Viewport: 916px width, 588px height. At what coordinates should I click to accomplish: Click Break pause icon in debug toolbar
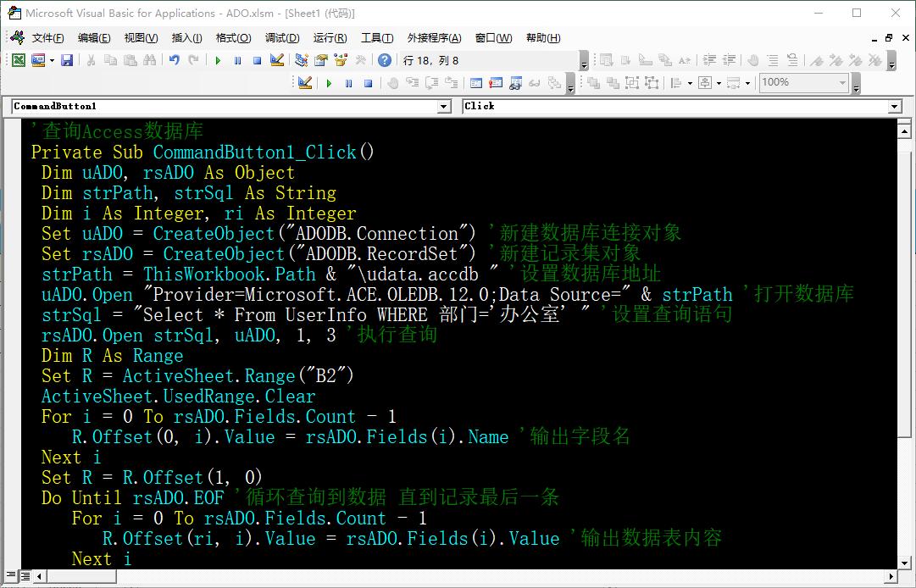[349, 83]
